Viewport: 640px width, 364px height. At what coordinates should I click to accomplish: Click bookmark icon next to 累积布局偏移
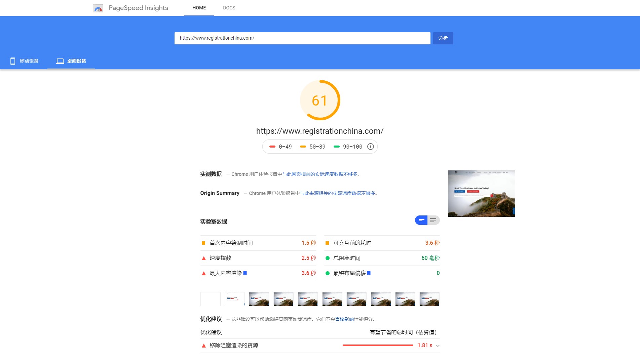pyautogui.click(x=369, y=273)
